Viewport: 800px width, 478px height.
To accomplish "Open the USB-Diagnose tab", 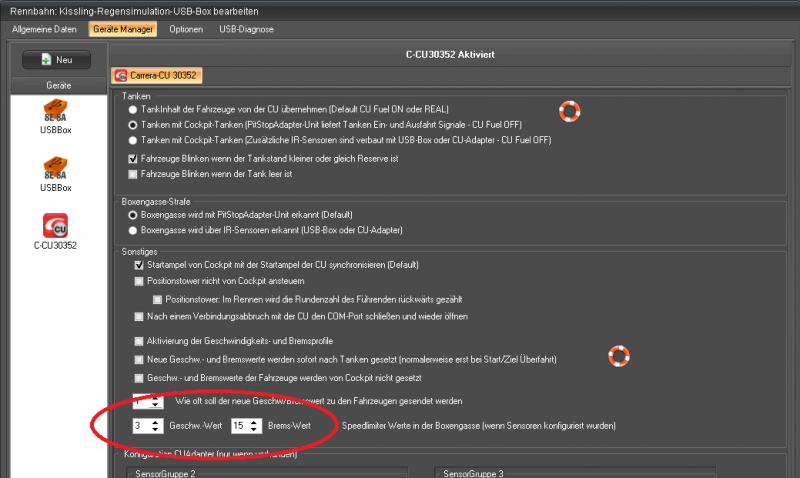I will tap(246, 30).
